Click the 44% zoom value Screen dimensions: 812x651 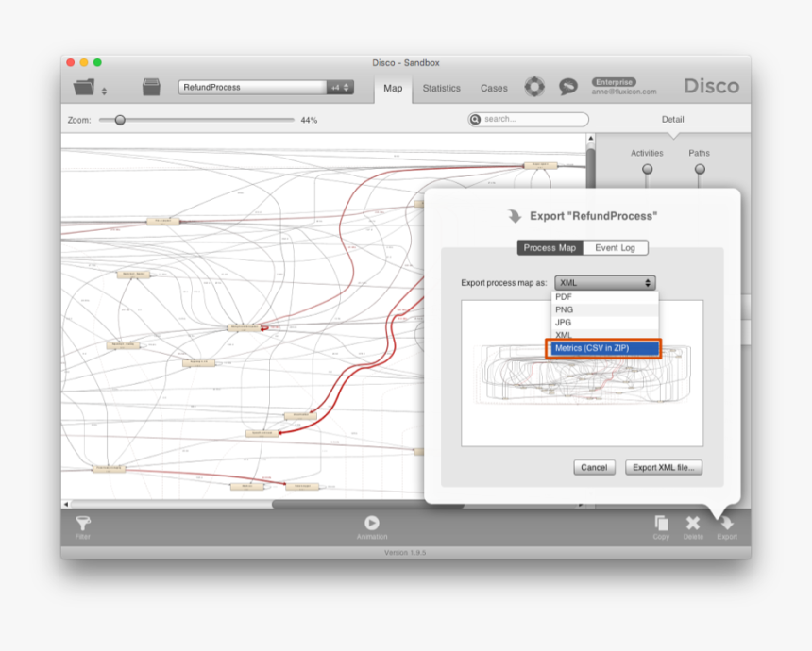point(309,120)
